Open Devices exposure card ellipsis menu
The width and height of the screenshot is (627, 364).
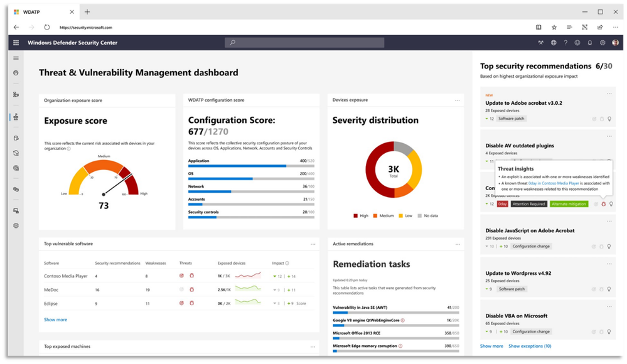(x=458, y=100)
